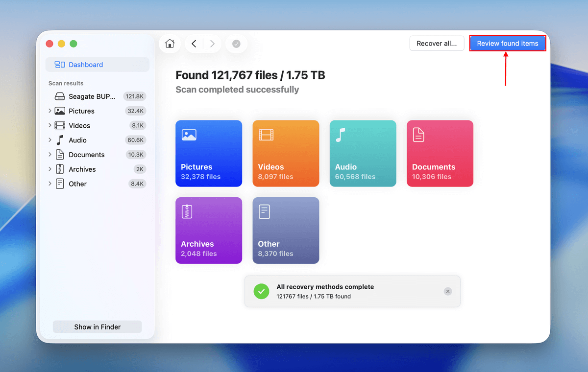Click the Home icon in toolbar

coord(170,44)
